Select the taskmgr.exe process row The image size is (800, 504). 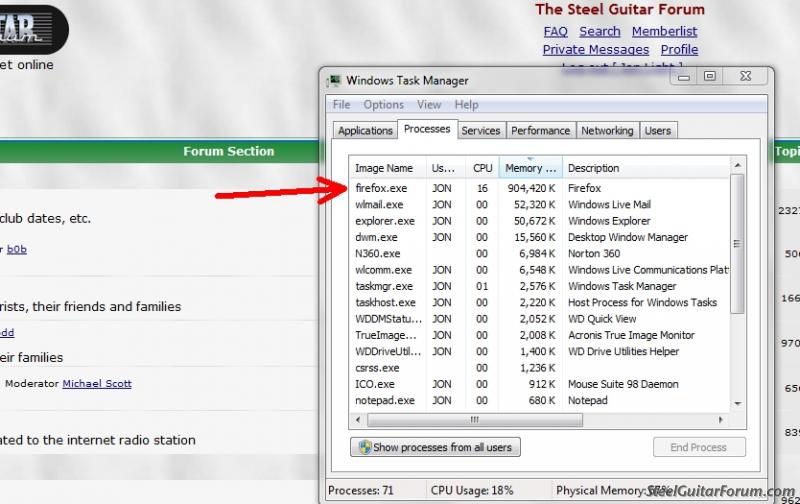540,286
